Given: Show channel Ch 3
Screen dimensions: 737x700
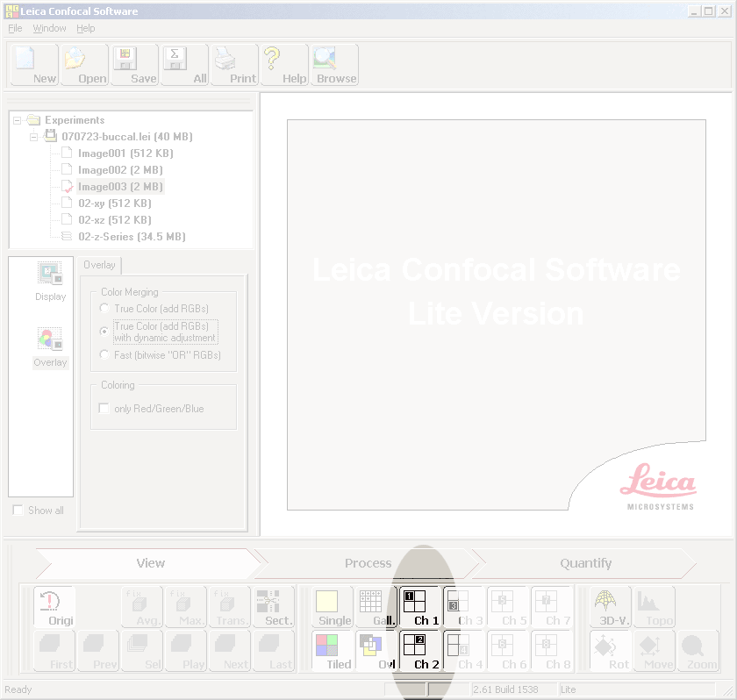Looking at the screenshot, I should pyautogui.click(x=464, y=607).
